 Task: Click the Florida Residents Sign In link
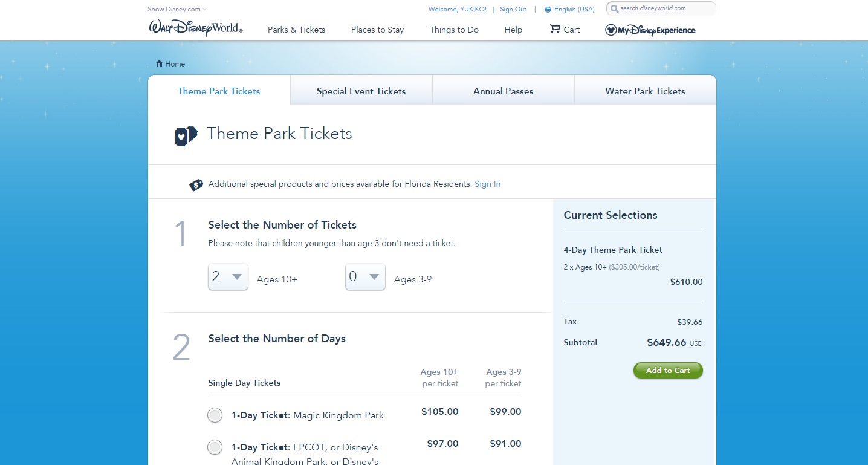[x=487, y=184]
